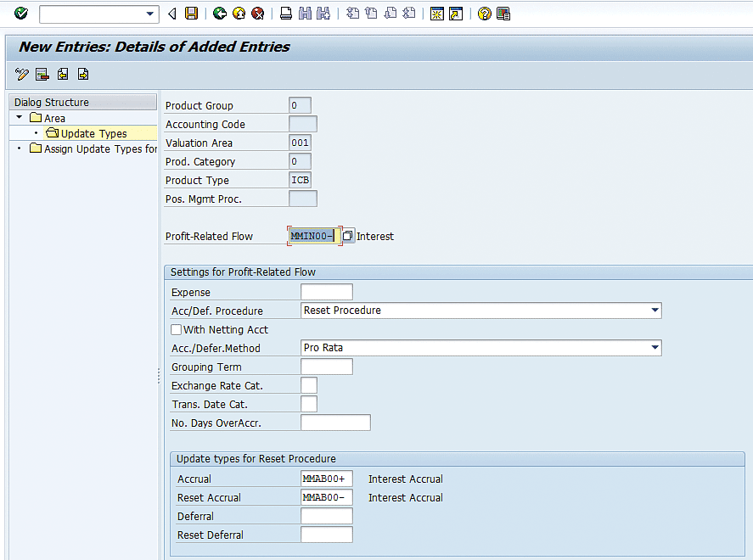Enable With Netting Acct checkbox
The width and height of the screenshot is (753, 560).
coord(177,329)
